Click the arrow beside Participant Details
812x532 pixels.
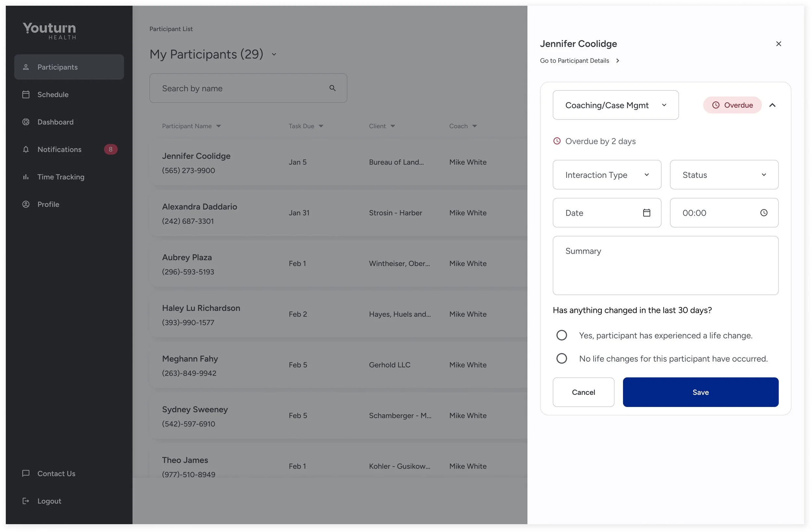pyautogui.click(x=617, y=60)
